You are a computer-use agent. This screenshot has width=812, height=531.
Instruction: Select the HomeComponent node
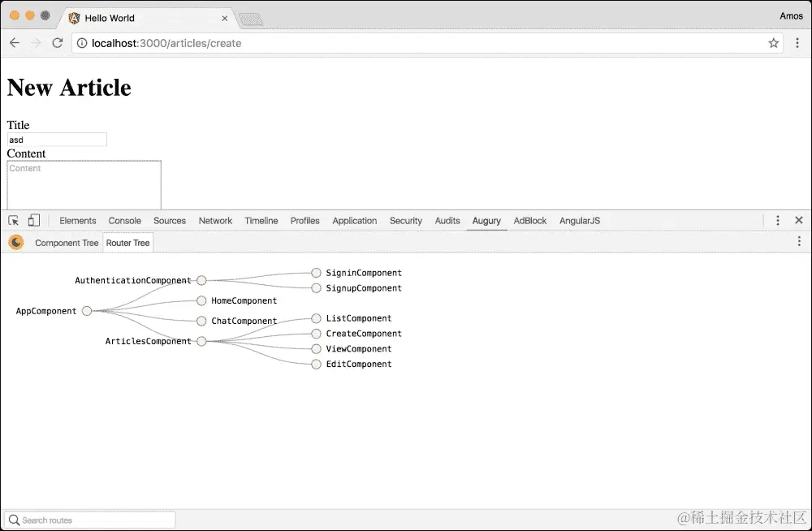click(x=201, y=300)
